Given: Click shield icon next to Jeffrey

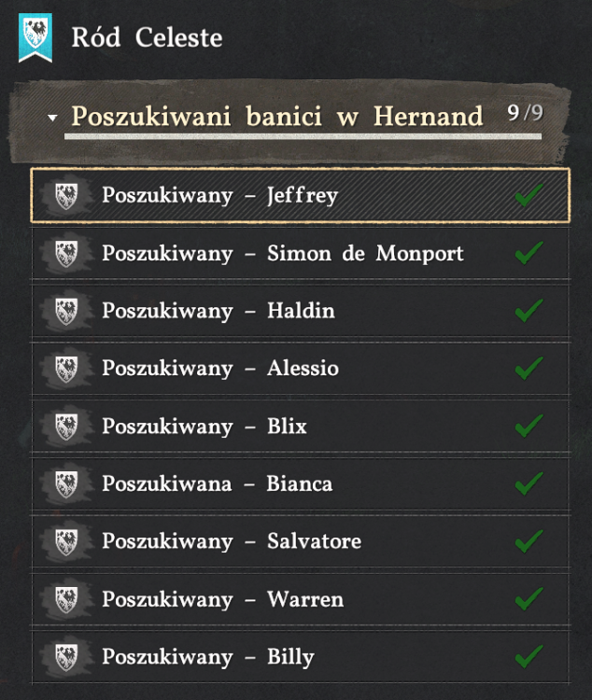Looking at the screenshot, I should (66, 196).
